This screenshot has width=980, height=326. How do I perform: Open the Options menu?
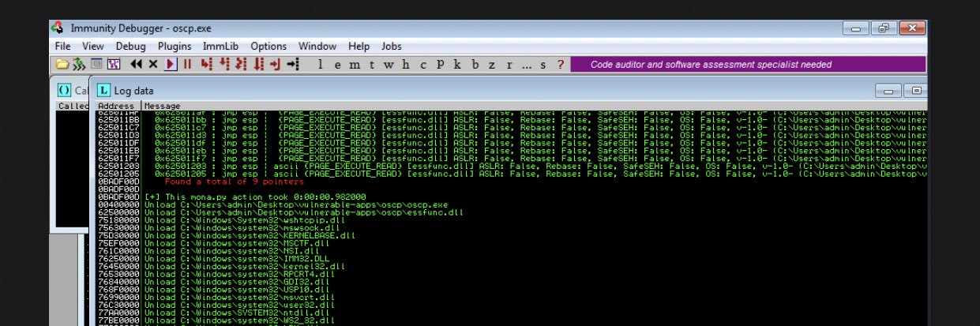tap(268, 47)
